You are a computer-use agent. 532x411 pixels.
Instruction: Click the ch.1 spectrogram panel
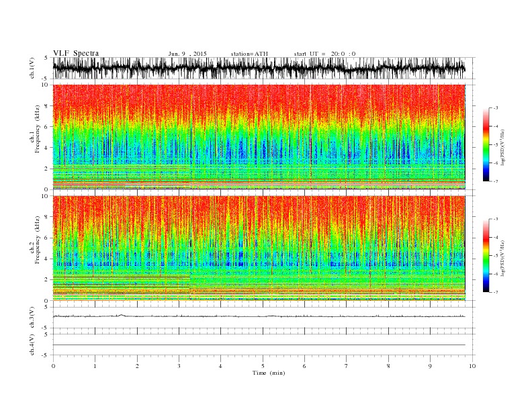pos(259,137)
